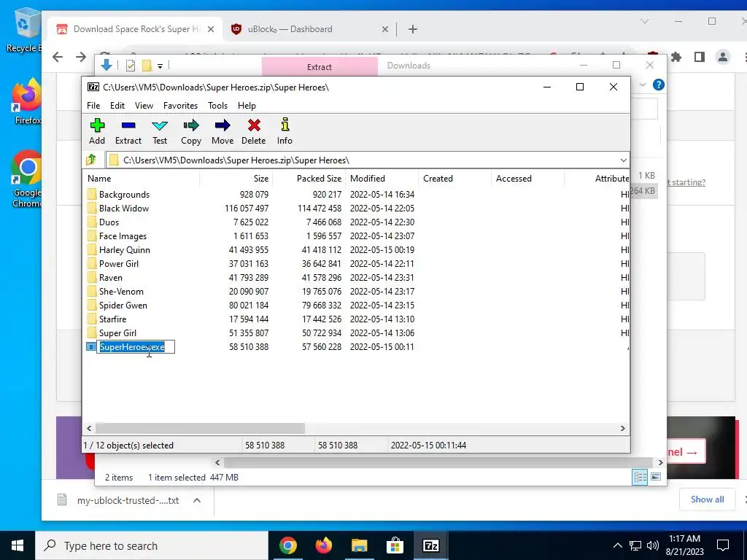Close the Download Space Rock's tab
This screenshot has height=560, width=747.
(x=211, y=29)
